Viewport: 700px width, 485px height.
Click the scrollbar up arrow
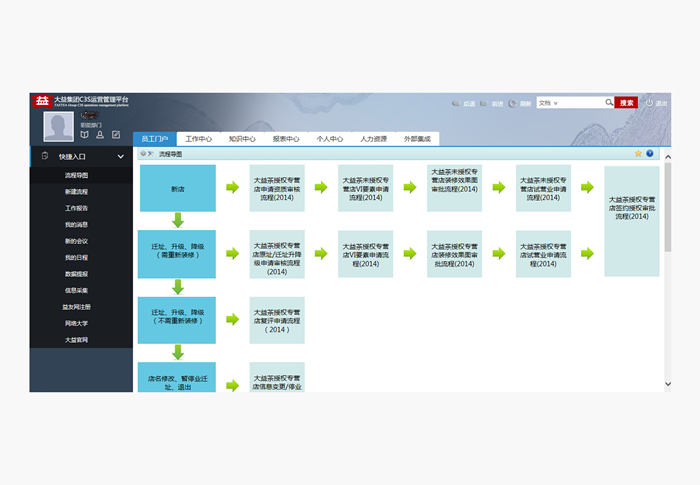pyautogui.click(x=668, y=157)
